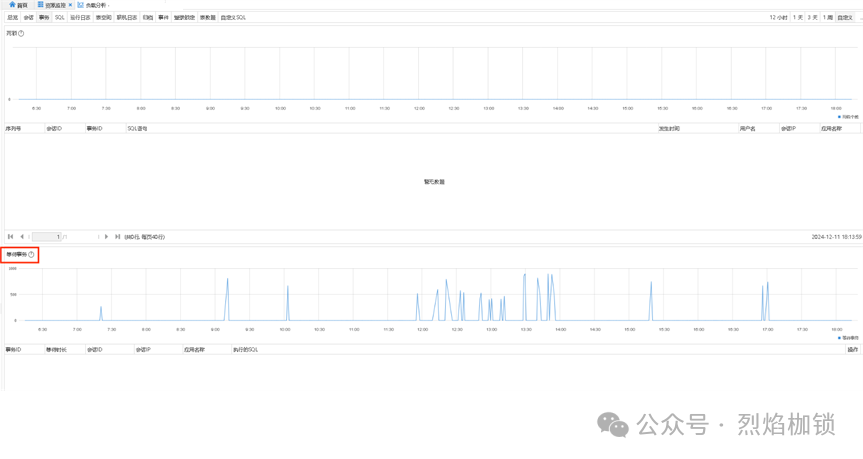The height and width of the screenshot is (459, 863).
Task: Set time range to 3 天
Action: coord(812,18)
